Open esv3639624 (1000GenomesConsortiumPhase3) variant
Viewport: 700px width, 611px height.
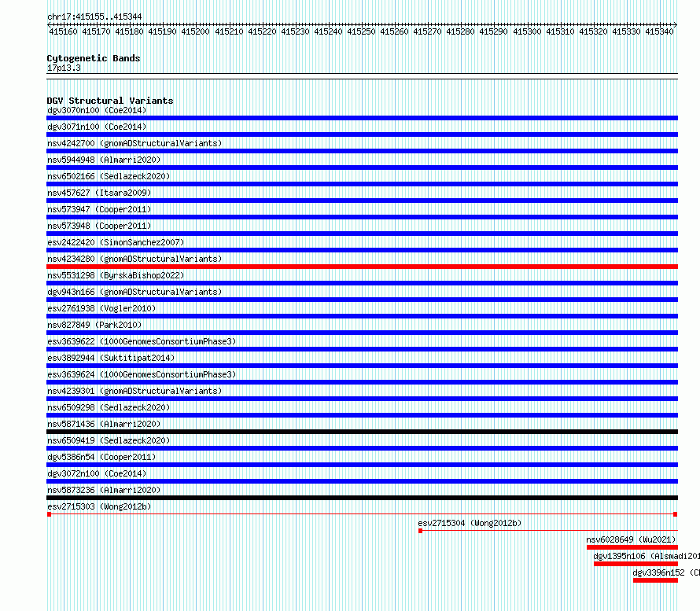point(142,374)
